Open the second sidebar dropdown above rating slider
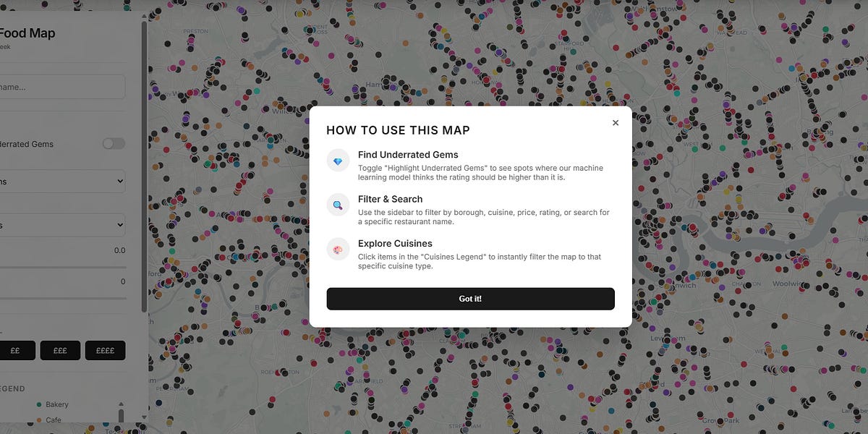This screenshot has width=868, height=434. pyautogui.click(x=62, y=225)
